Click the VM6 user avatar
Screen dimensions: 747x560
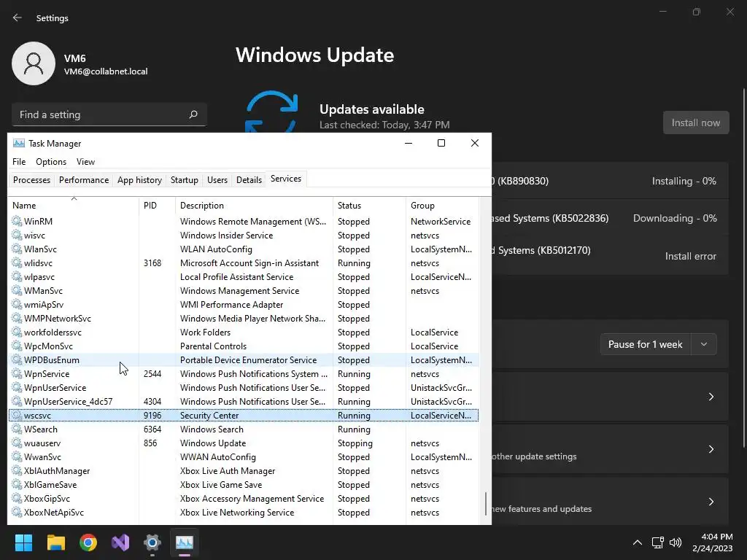pos(34,63)
